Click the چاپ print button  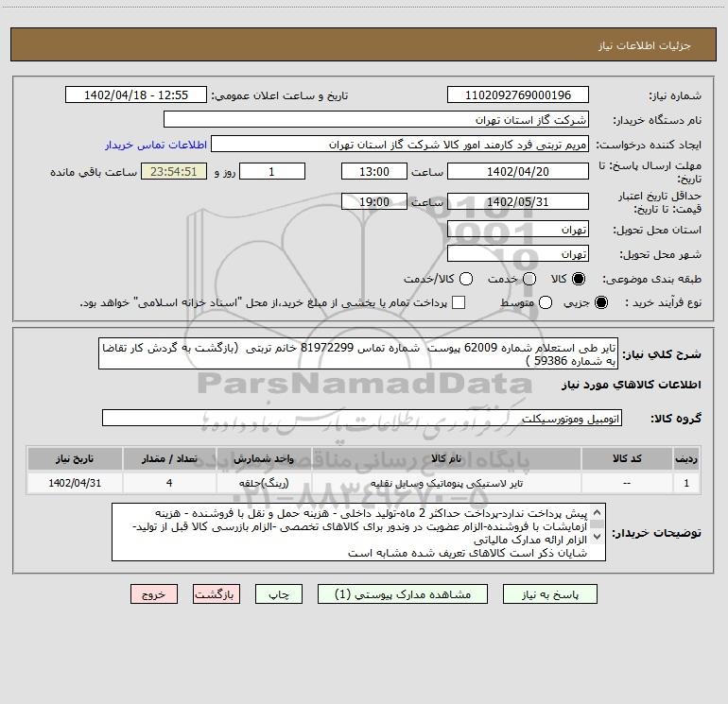click(x=279, y=594)
